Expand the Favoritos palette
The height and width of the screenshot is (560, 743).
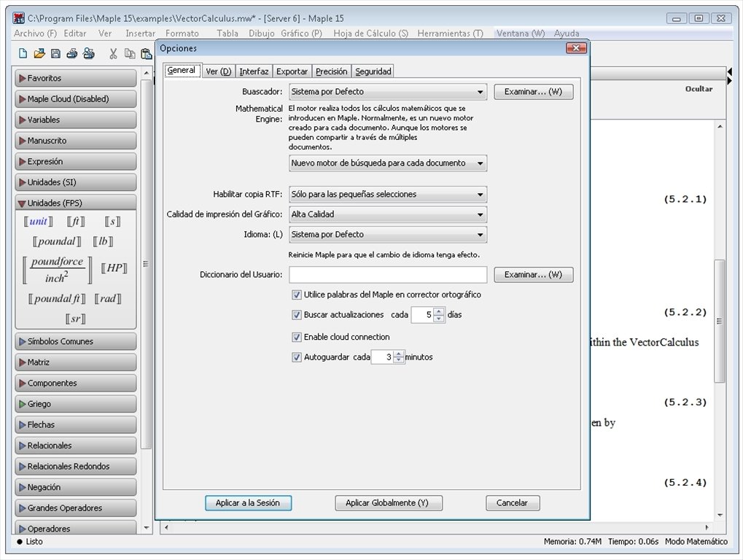pos(76,78)
